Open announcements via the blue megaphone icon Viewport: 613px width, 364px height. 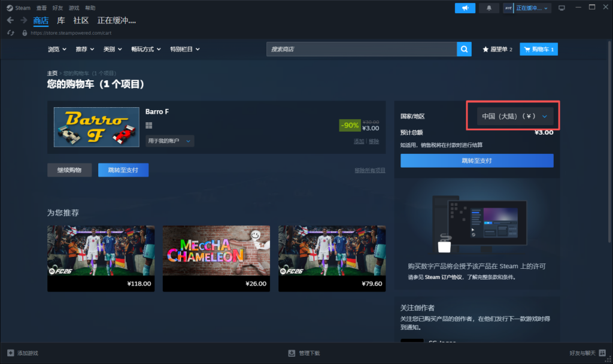[465, 8]
